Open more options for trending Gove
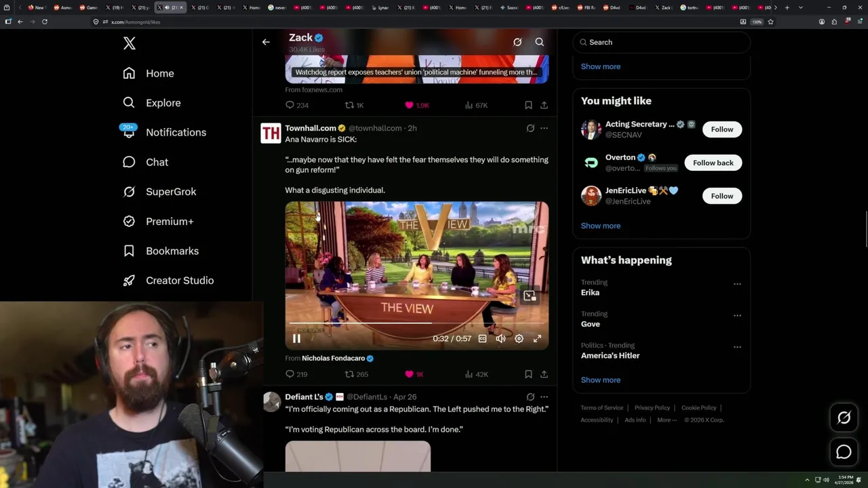Image resolution: width=868 pixels, height=488 pixels. (x=737, y=315)
